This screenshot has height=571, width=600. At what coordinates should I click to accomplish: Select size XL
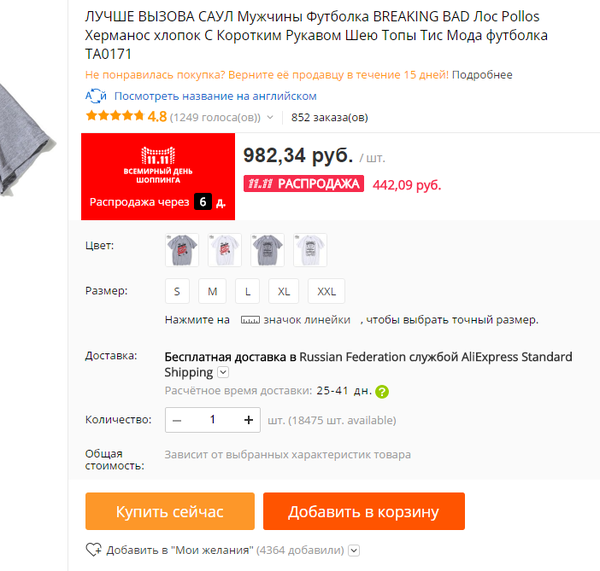[x=284, y=291]
